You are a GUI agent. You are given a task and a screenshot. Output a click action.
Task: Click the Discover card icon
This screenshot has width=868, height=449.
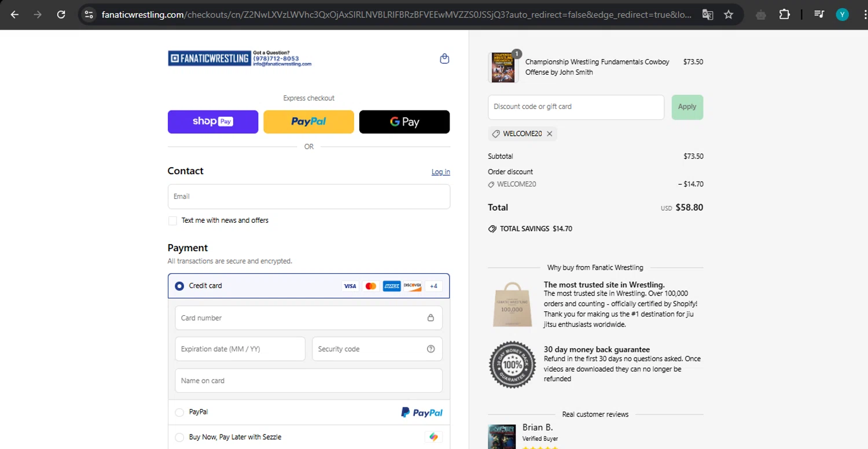413,286
